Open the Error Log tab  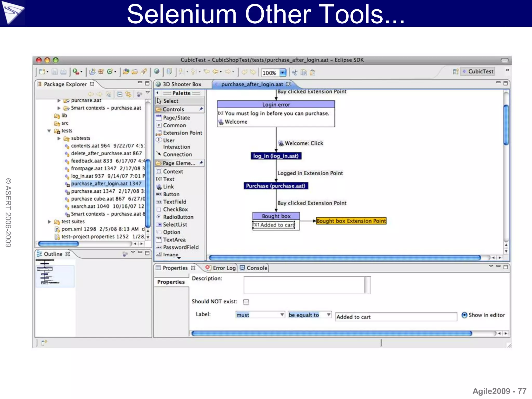(x=221, y=268)
